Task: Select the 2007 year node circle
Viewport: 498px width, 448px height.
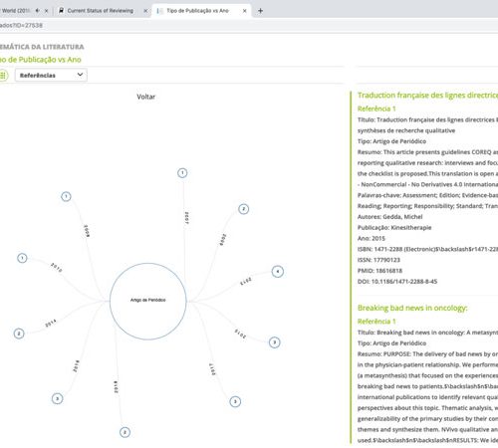Action: [182, 173]
